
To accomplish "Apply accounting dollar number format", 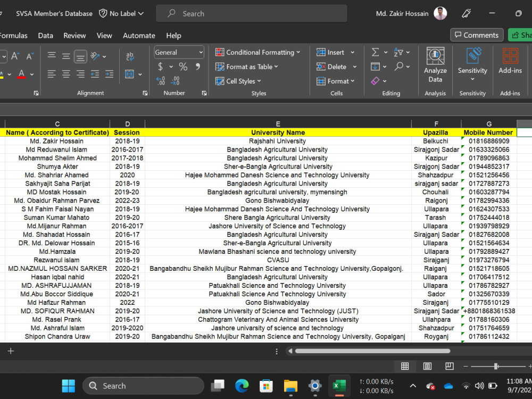I will (160, 66).
